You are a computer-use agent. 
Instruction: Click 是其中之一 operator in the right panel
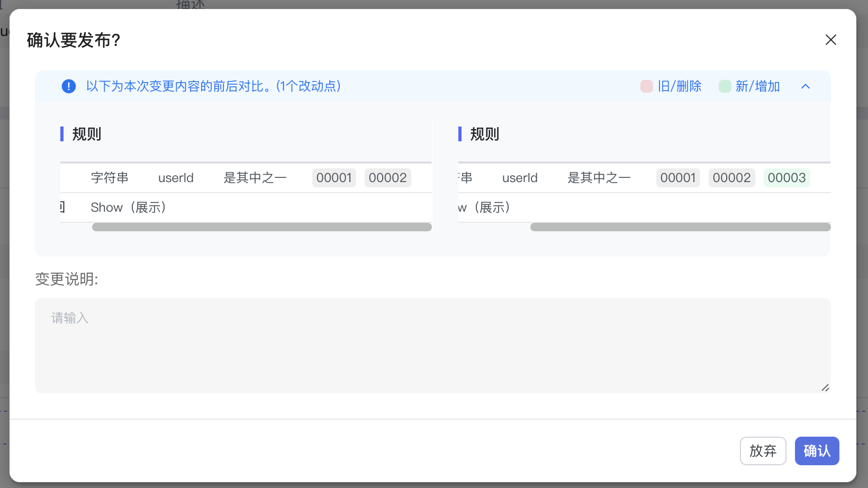coord(599,178)
